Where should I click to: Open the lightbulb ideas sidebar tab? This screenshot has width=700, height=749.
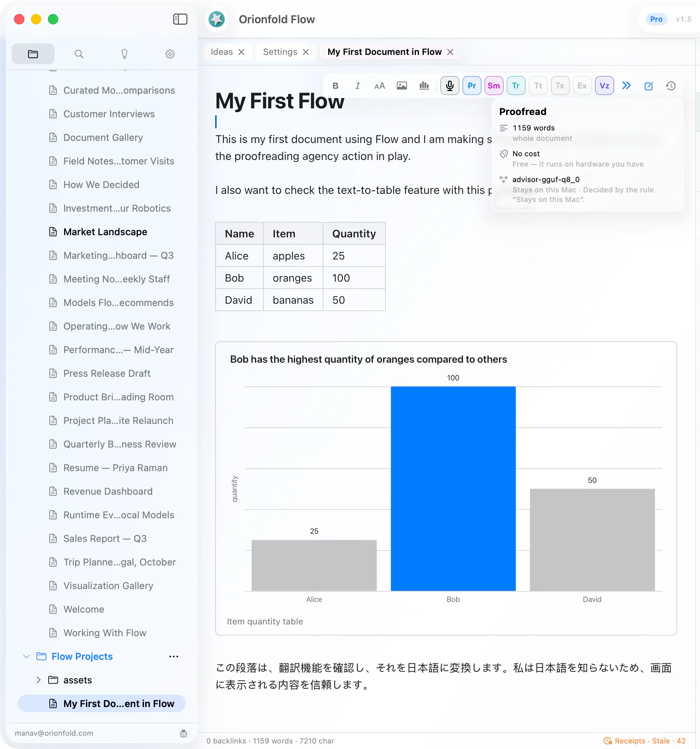124,54
